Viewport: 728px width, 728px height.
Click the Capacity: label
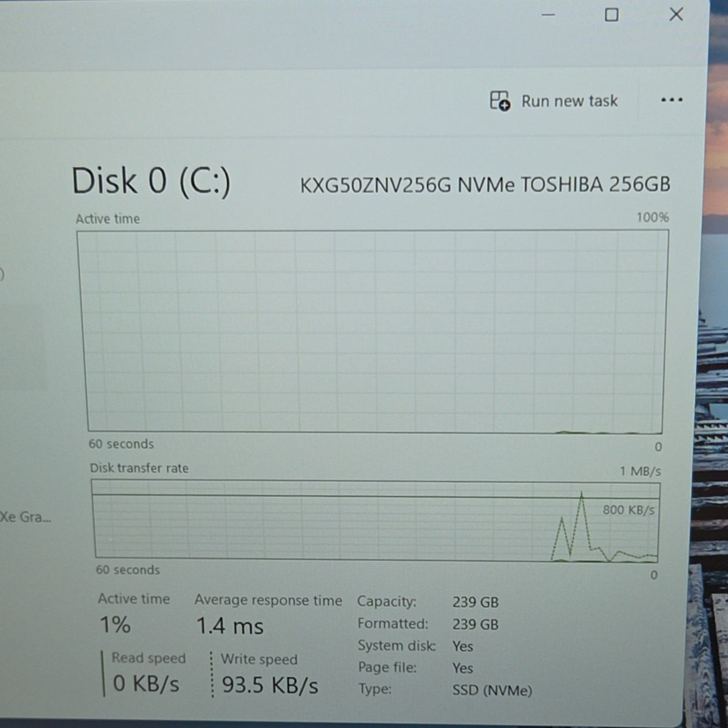(x=386, y=602)
